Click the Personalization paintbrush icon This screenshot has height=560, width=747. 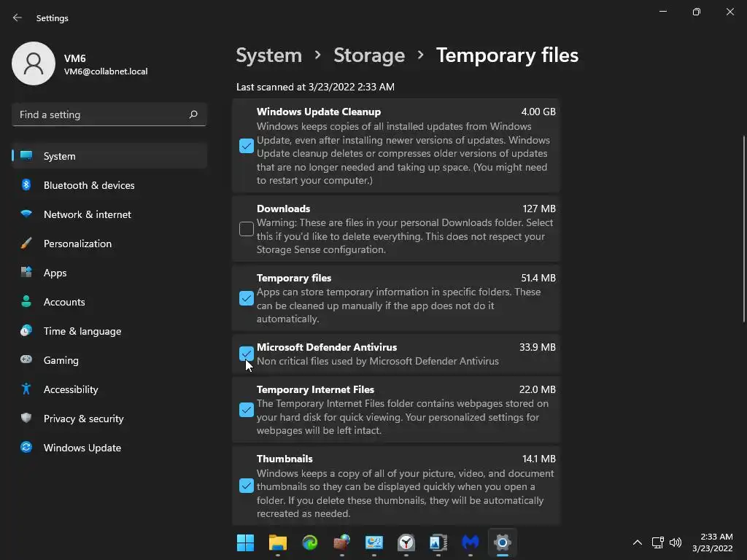[26, 244]
